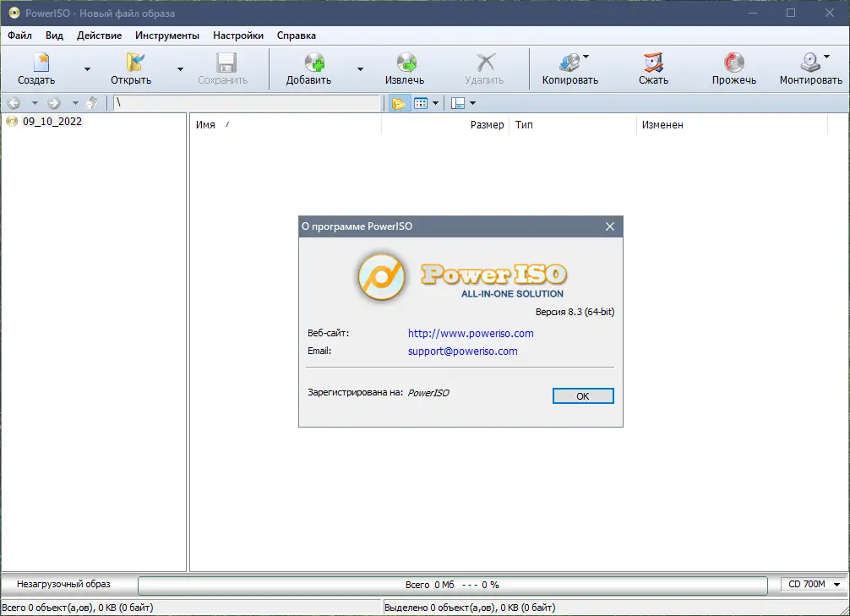Screen dimensions: 850x616
Task: Click OK in the about dialog
Action: [x=583, y=395]
